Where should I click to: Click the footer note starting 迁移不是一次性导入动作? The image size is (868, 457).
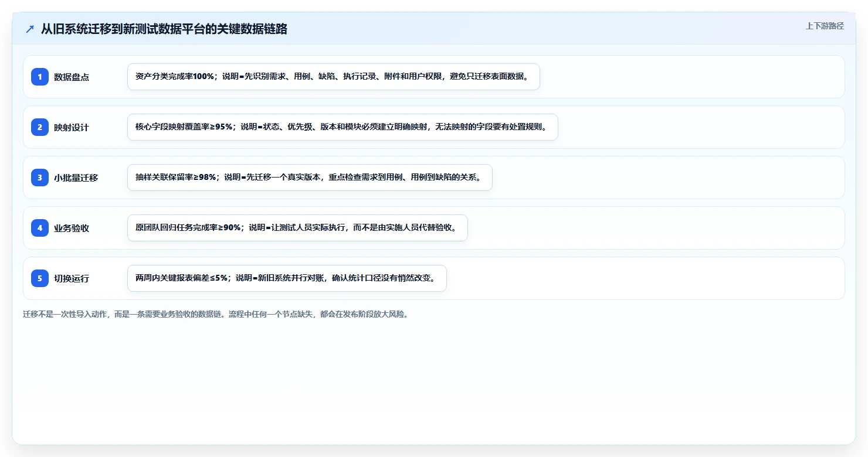[215, 314]
